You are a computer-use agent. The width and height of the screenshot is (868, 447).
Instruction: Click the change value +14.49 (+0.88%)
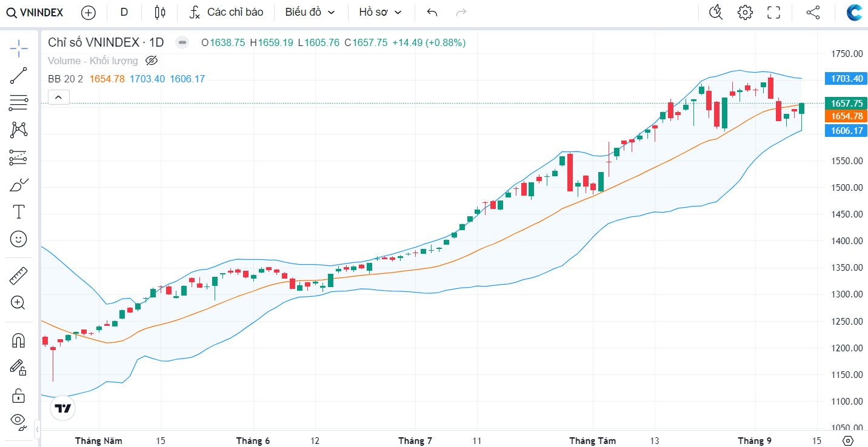429,42
